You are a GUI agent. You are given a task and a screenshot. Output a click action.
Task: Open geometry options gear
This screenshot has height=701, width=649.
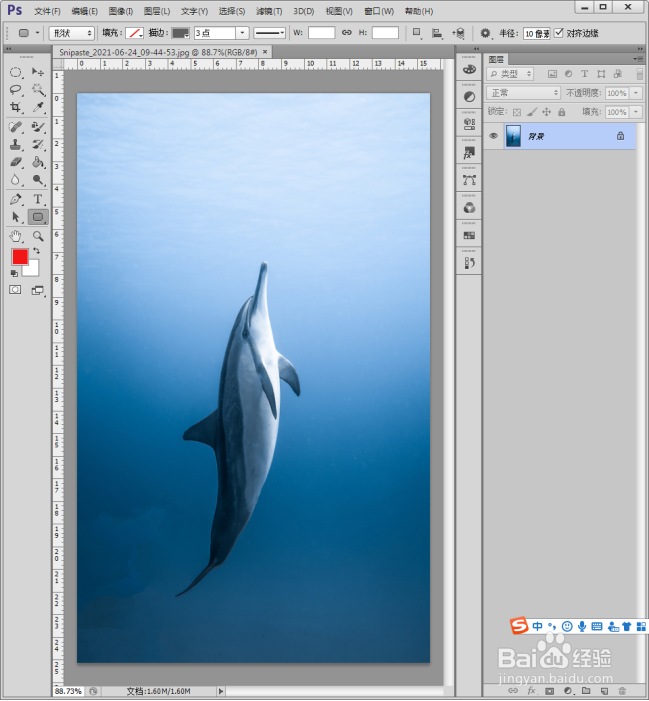[485, 33]
